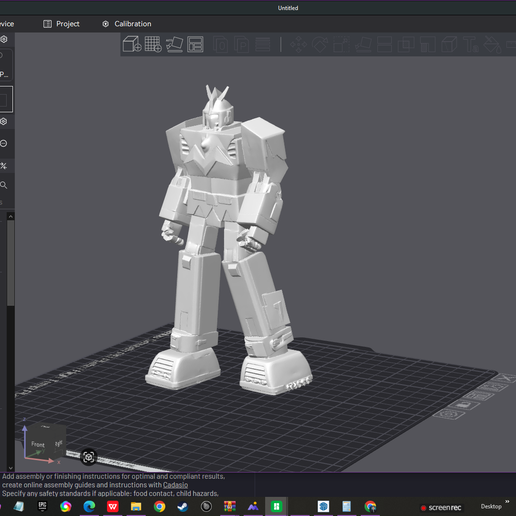The image size is (516, 516).
Task: Click the Add plate grid icon
Action: click(153, 44)
